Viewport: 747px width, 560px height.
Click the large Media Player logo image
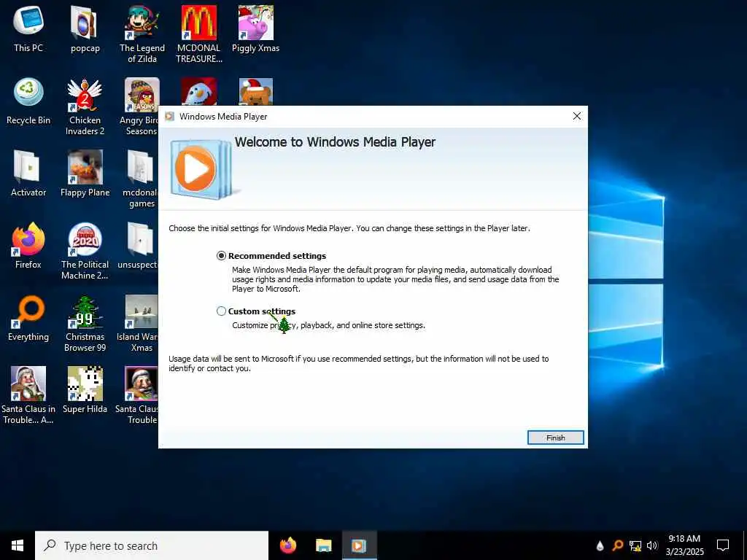coord(203,168)
